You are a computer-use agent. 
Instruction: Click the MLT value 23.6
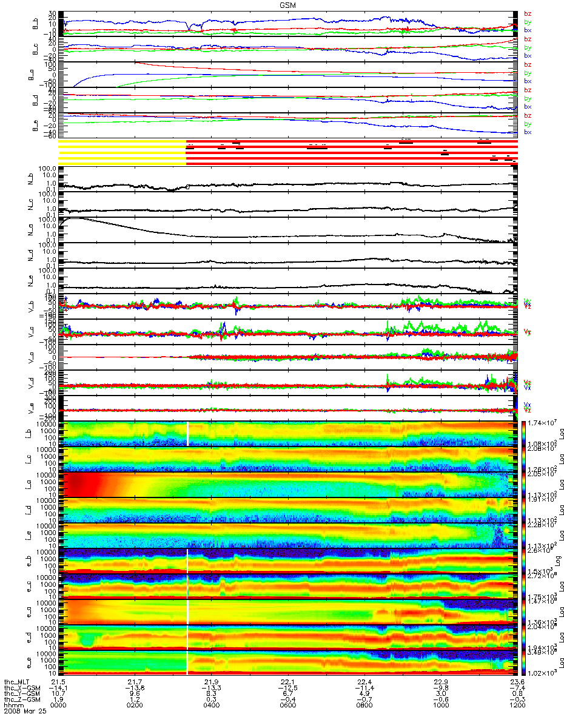516,682
